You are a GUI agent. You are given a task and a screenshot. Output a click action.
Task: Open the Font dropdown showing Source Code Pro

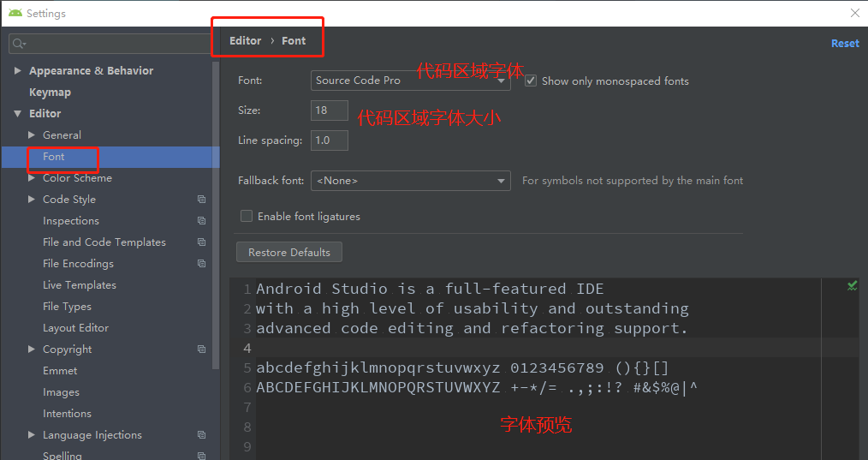point(410,81)
